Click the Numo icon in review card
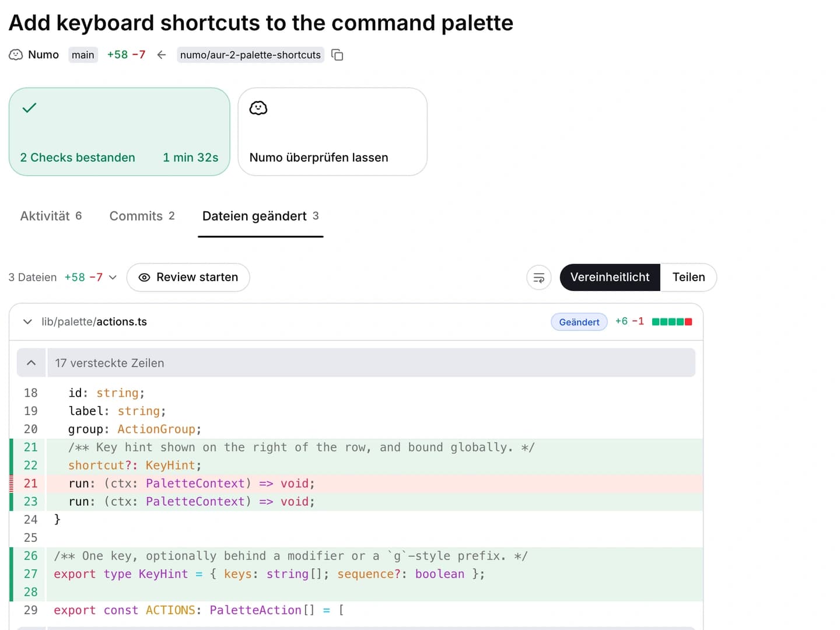Screen dimensions: 840x630 (x=258, y=108)
